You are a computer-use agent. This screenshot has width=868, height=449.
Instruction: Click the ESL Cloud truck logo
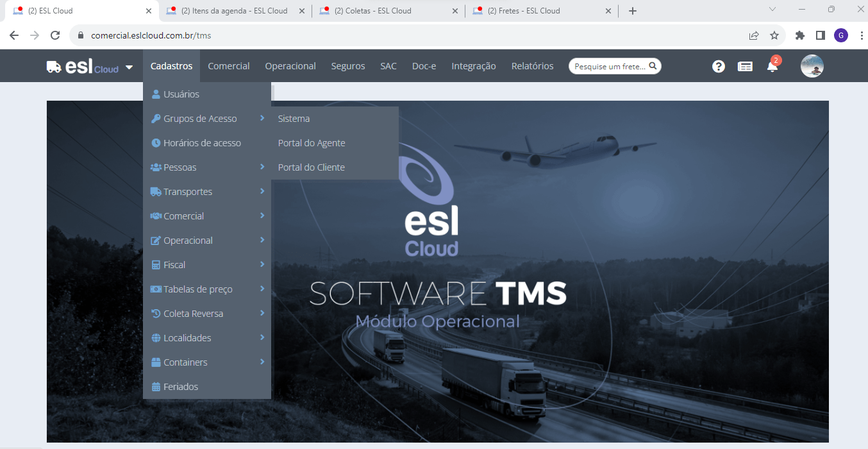click(x=83, y=67)
